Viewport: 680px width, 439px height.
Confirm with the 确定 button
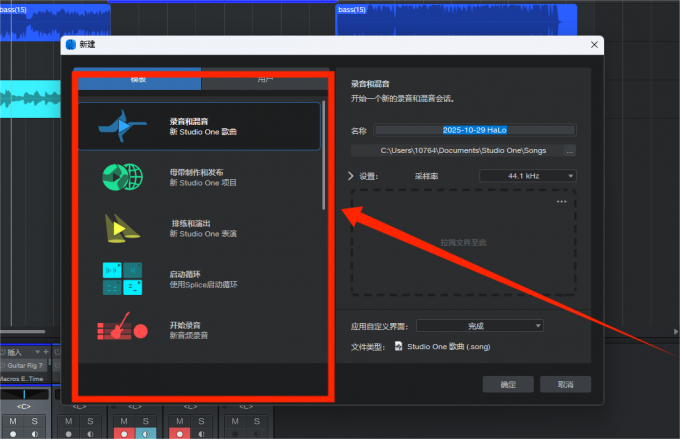pos(508,384)
